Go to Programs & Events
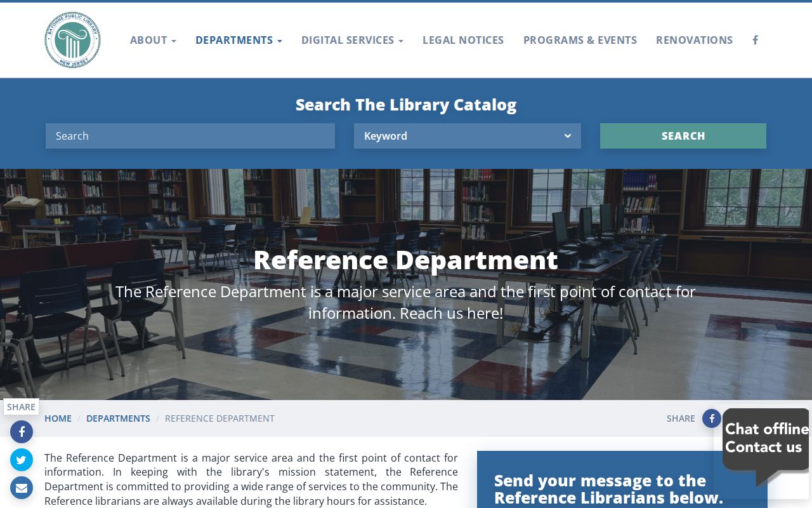Viewport: 812px width, 508px height. point(580,40)
